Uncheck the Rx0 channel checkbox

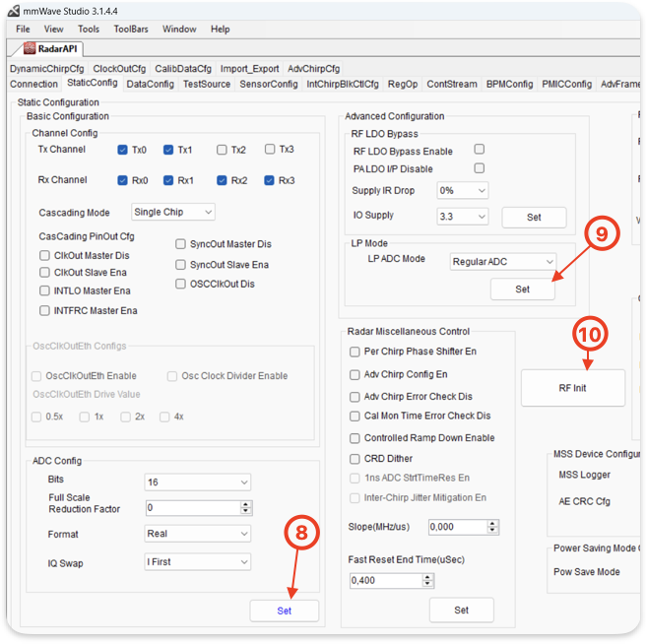point(122,180)
